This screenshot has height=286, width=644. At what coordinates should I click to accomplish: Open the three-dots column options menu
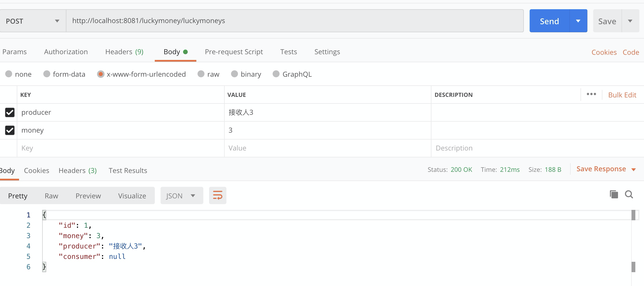(x=591, y=94)
